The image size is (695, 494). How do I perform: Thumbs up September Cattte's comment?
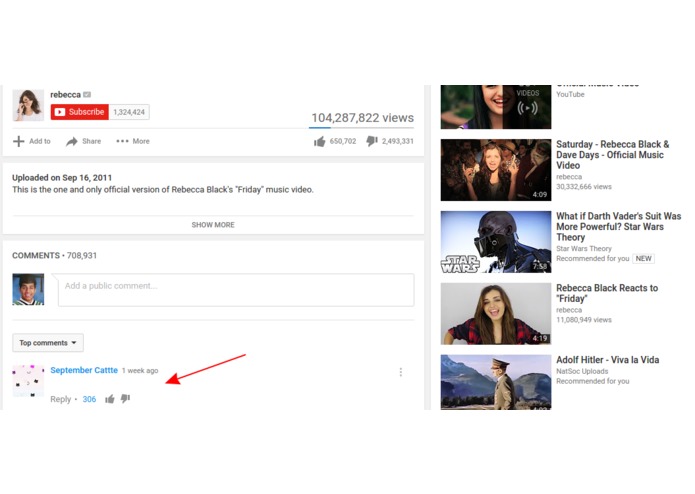pyautogui.click(x=109, y=399)
